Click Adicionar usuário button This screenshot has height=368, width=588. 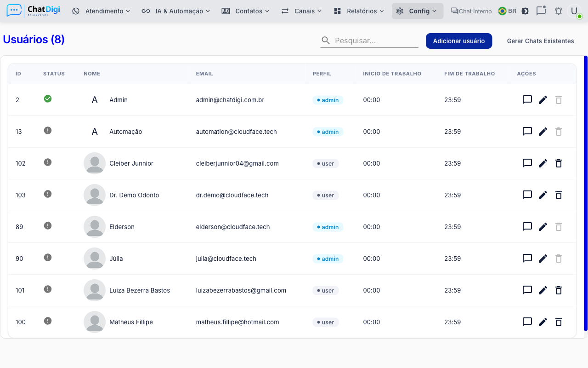[459, 41]
